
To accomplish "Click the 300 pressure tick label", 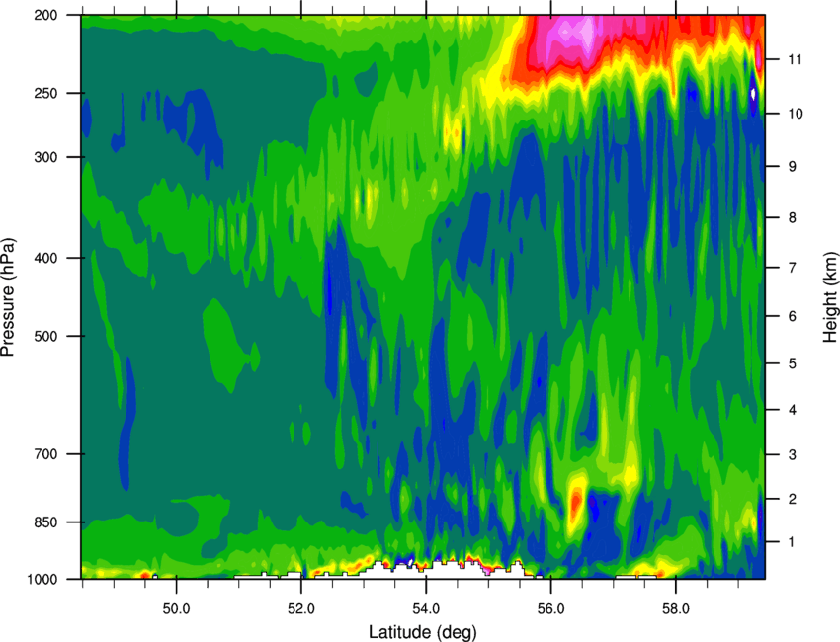I will tap(45, 157).
